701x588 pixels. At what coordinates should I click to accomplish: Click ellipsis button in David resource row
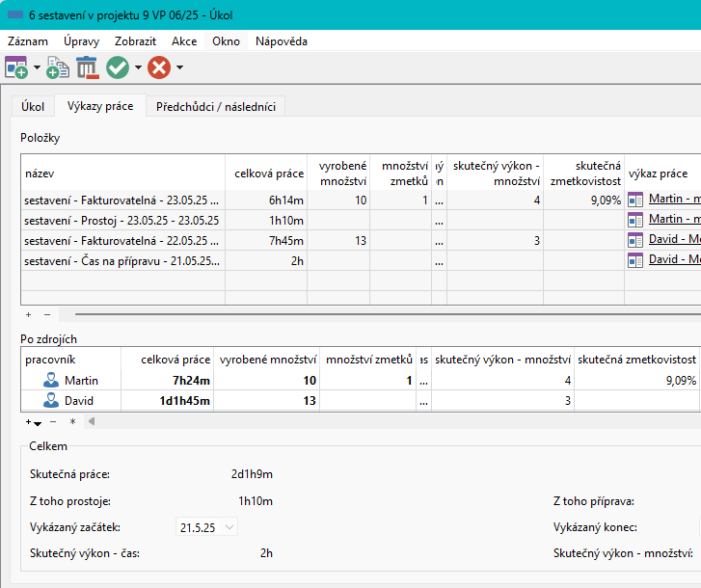tap(423, 401)
